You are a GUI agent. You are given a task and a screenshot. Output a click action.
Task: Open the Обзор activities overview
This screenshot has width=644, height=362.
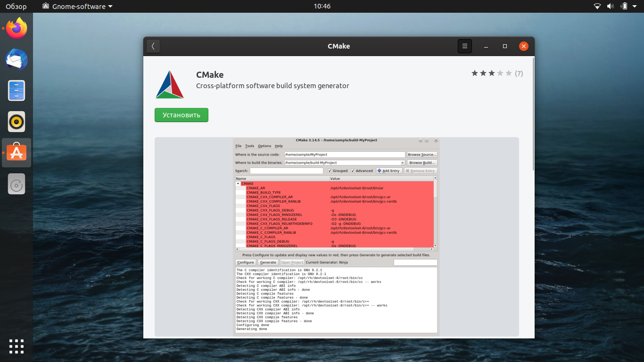click(16, 6)
